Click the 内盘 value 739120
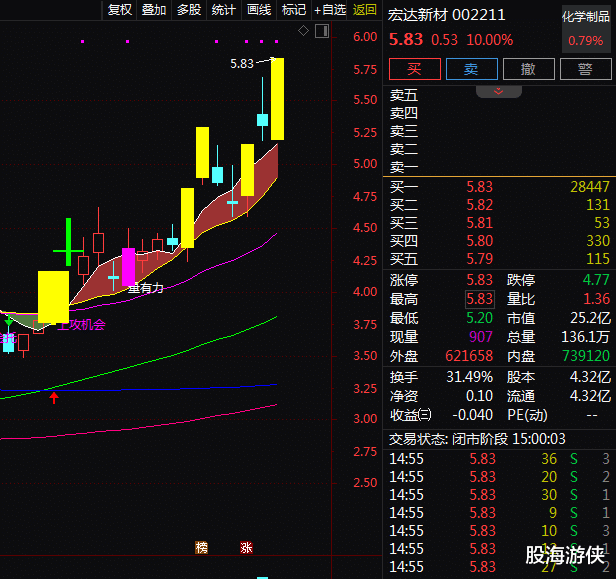 [x=586, y=356]
